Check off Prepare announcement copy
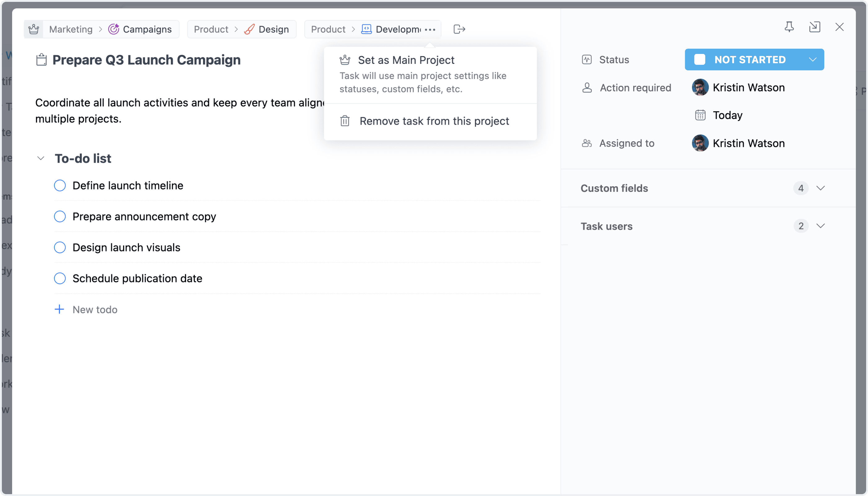The width and height of the screenshot is (868, 496). point(60,217)
